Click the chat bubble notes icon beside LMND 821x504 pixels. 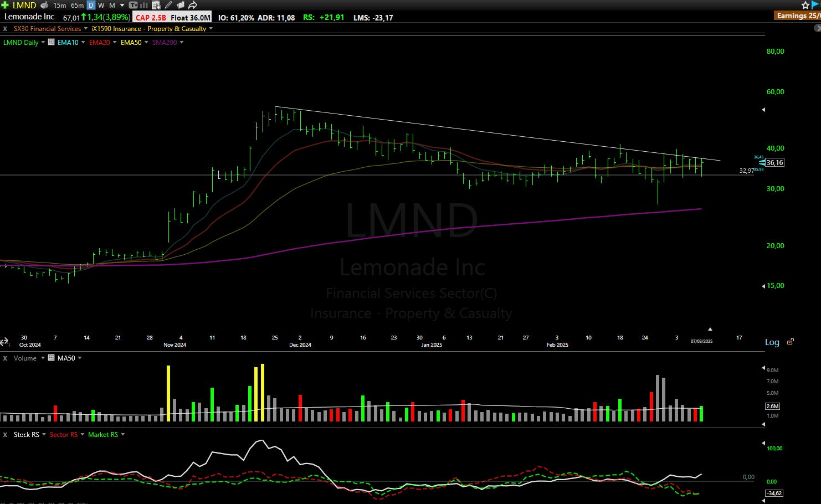[x=45, y=5]
